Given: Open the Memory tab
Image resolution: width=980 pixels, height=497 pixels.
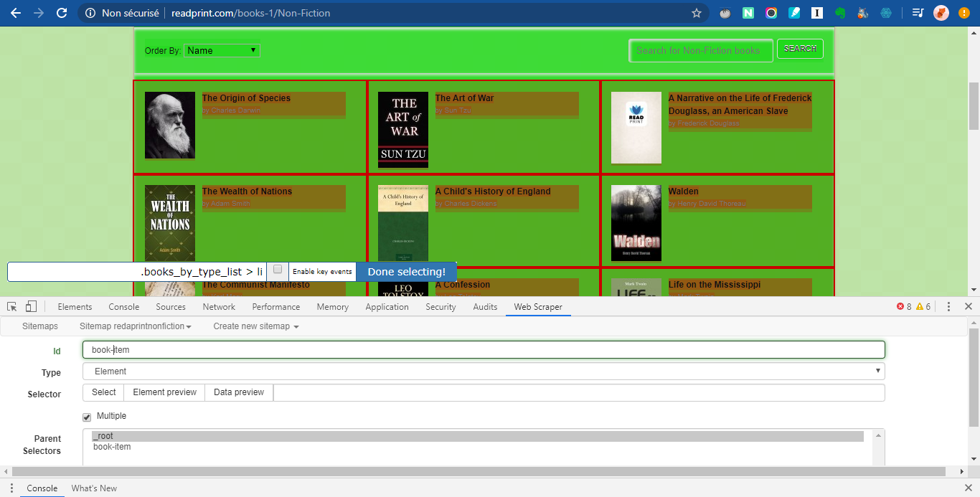Looking at the screenshot, I should click(x=332, y=307).
